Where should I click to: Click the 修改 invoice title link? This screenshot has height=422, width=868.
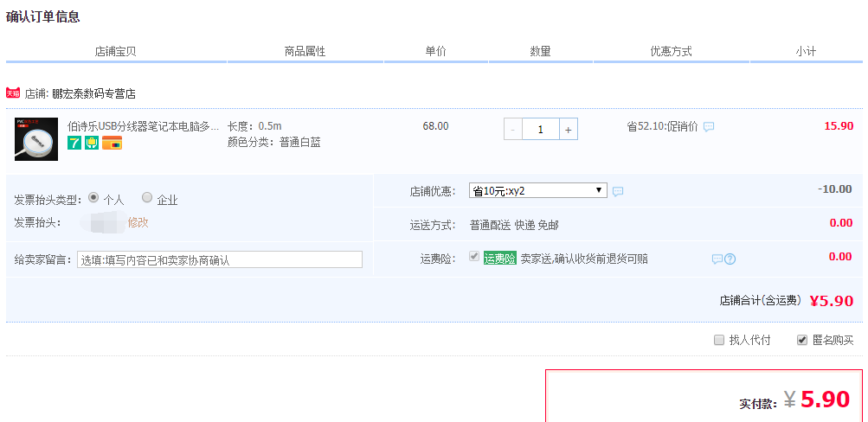tap(138, 222)
